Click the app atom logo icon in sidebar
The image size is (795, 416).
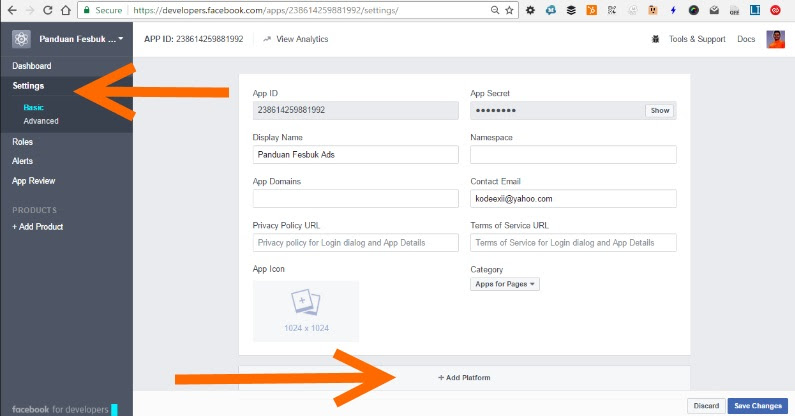(x=21, y=39)
